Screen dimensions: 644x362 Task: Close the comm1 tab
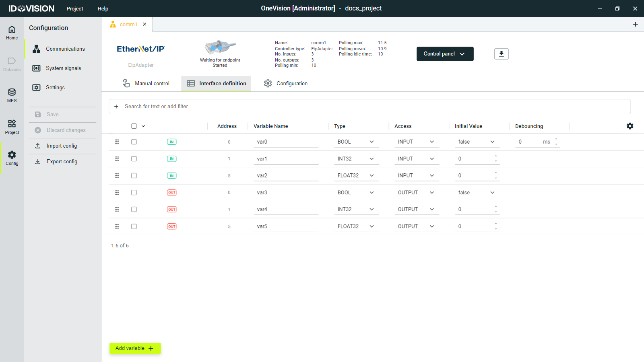point(144,24)
